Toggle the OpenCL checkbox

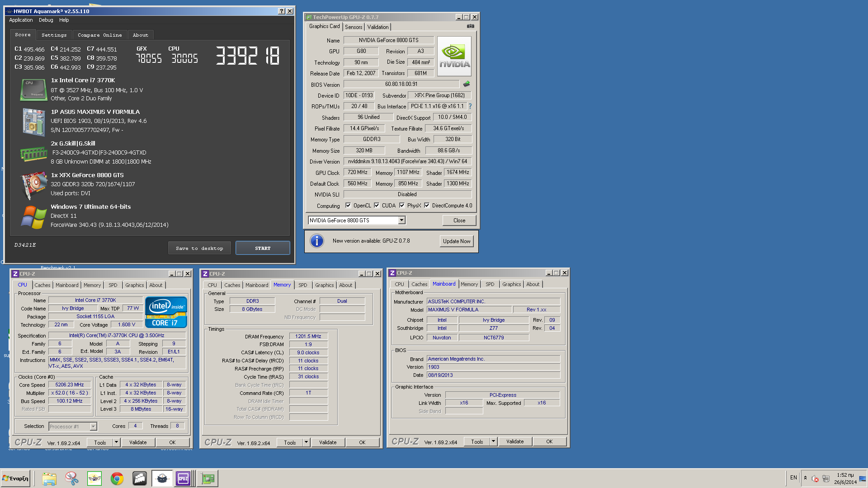(348, 206)
